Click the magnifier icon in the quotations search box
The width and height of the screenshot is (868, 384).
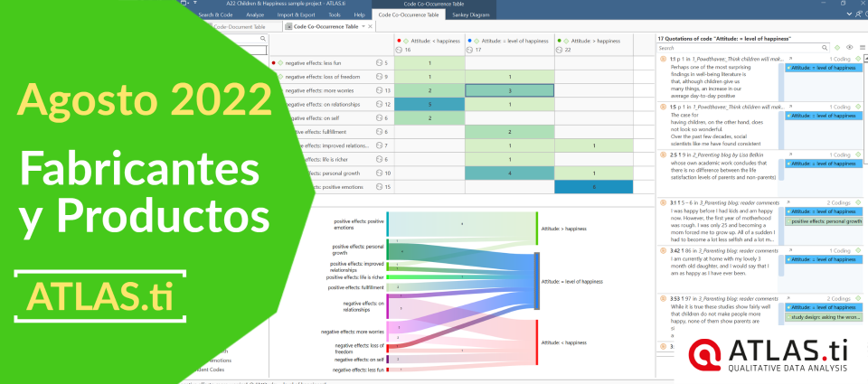pyautogui.click(x=825, y=48)
